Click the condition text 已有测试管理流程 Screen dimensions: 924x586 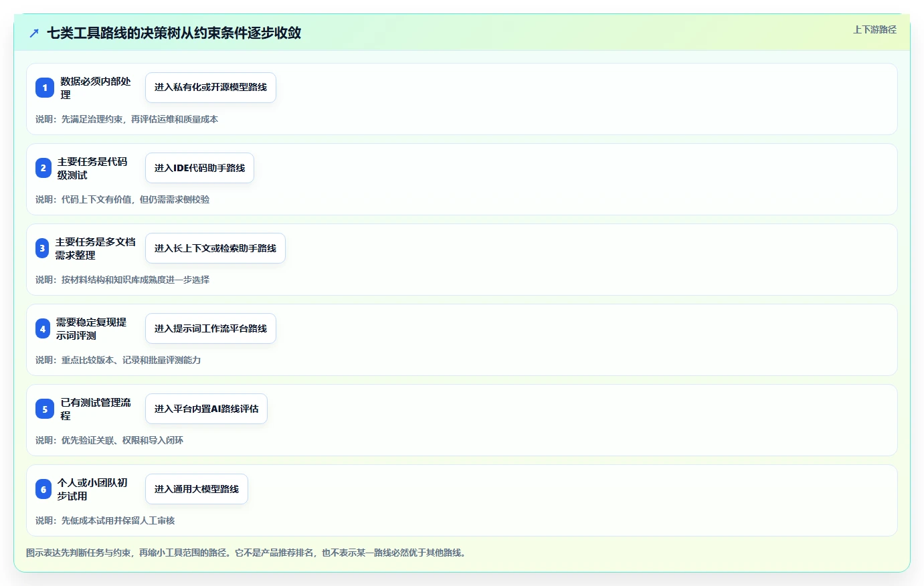96,409
